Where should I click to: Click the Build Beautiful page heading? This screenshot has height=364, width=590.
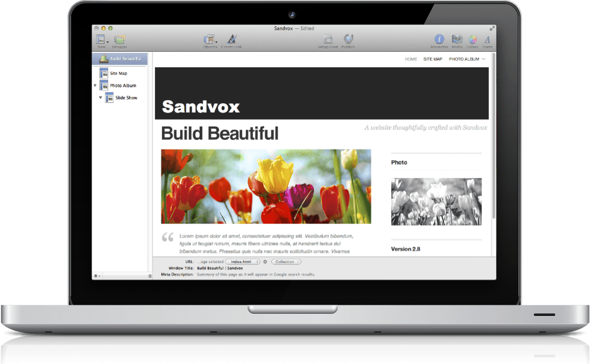(220, 133)
